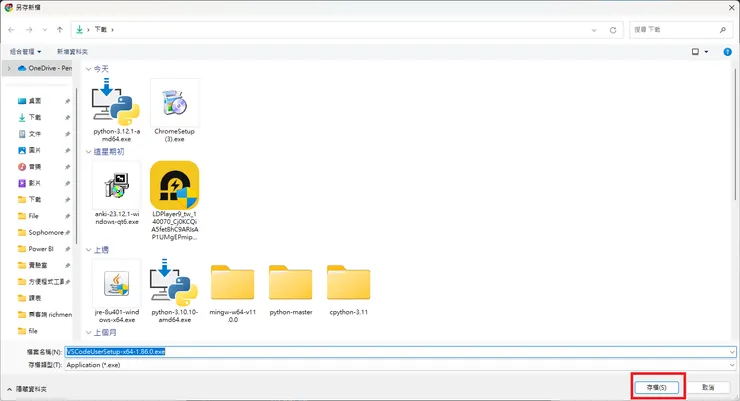Screen dimensions: 740x401
Task: Click the 取消 cancel button
Action: tap(708, 387)
